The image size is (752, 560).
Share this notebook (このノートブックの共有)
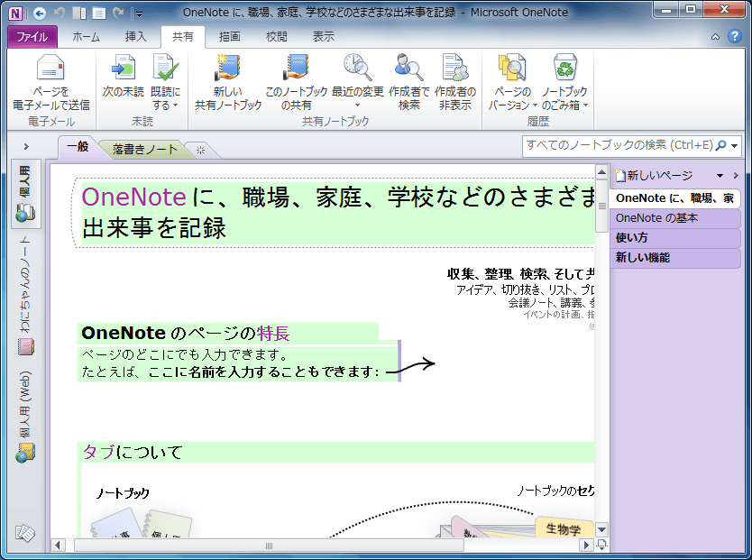296,82
